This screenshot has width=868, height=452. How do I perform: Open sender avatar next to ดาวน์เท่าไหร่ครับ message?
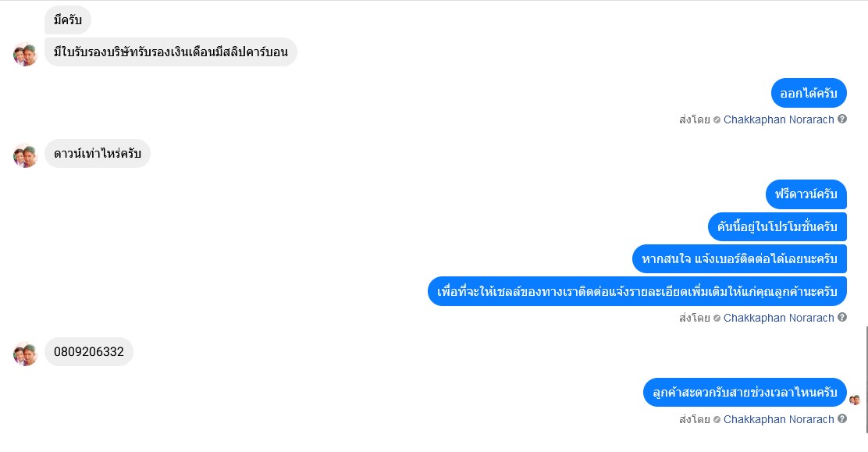tap(25, 155)
